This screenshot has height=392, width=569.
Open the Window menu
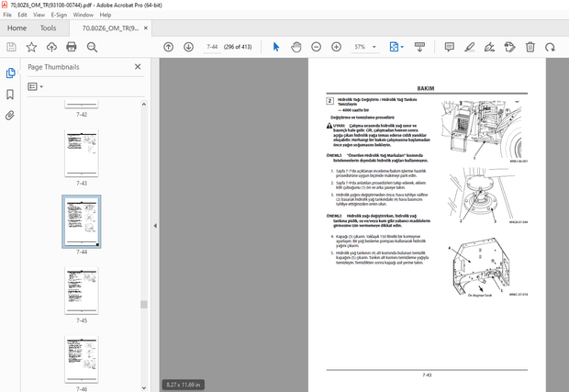(x=84, y=15)
